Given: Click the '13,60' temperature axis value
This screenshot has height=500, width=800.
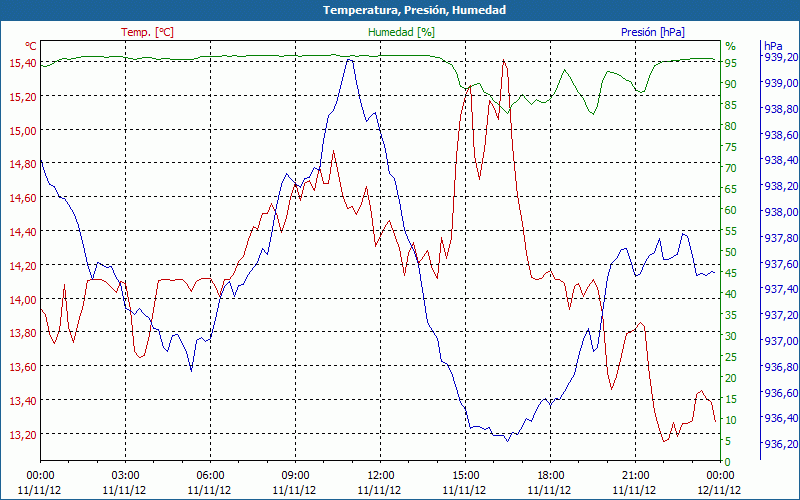Looking at the screenshot, I should tap(23, 367).
